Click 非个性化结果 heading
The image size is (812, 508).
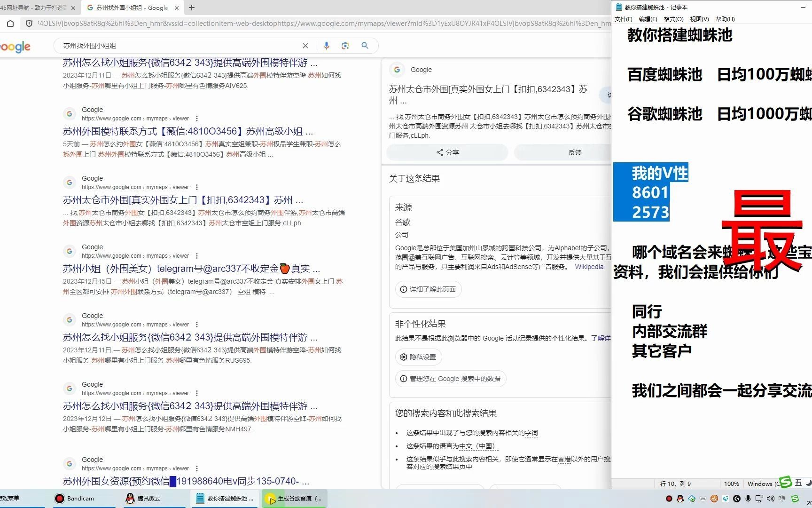pyautogui.click(x=420, y=324)
